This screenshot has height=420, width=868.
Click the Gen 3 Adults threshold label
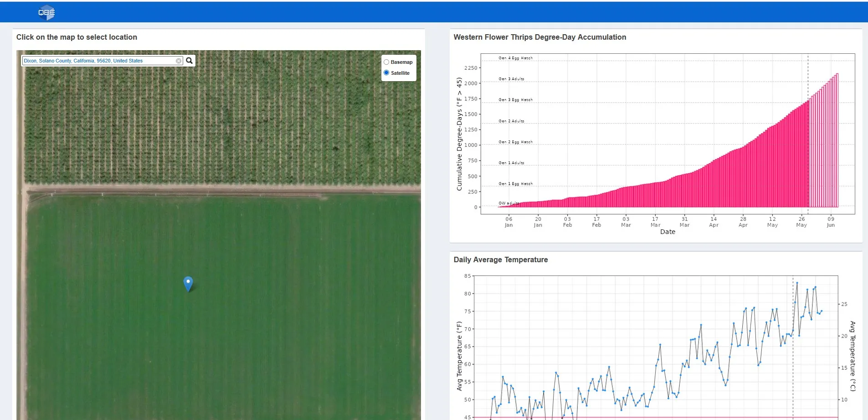(x=511, y=79)
